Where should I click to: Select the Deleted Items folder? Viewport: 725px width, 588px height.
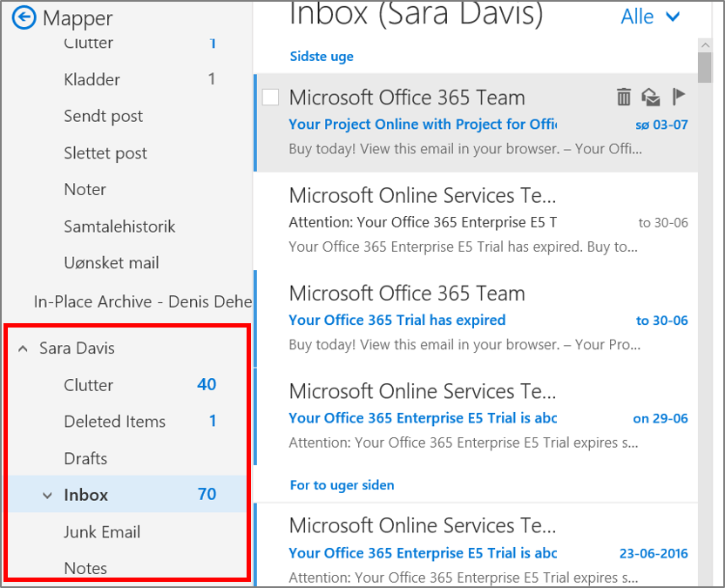[114, 422]
